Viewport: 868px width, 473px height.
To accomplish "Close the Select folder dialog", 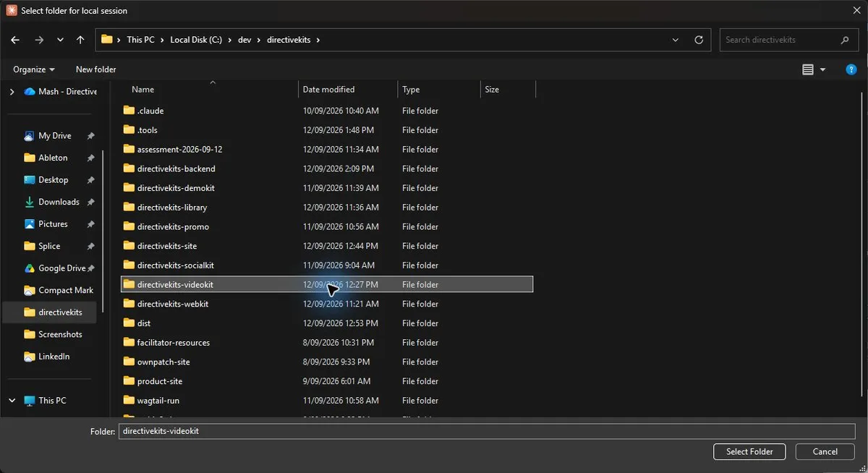I will [x=857, y=10].
